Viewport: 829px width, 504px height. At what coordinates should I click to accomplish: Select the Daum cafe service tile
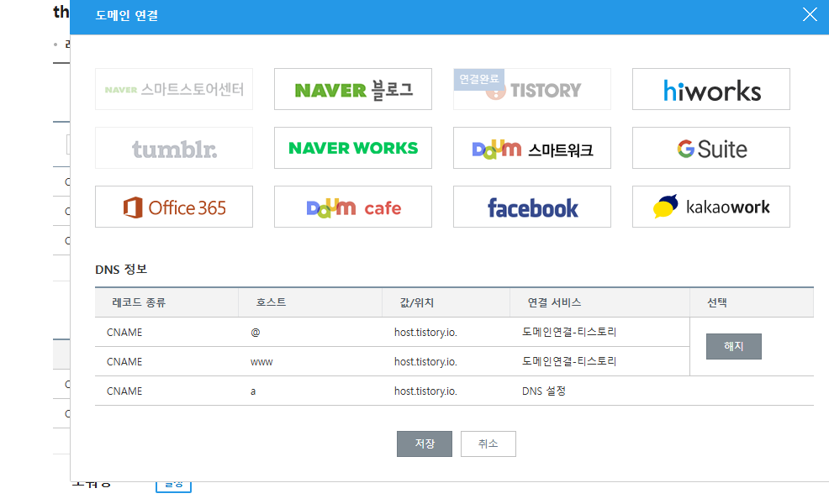tap(352, 207)
